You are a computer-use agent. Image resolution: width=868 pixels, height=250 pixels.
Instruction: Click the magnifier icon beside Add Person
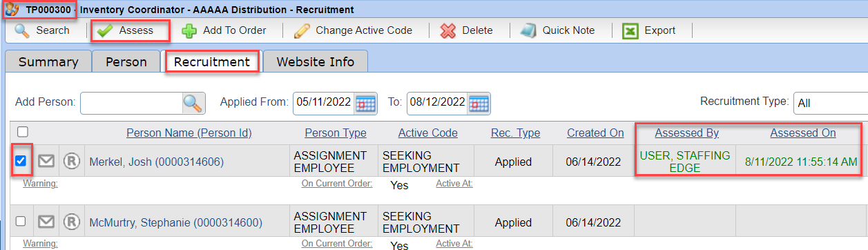coord(193,103)
